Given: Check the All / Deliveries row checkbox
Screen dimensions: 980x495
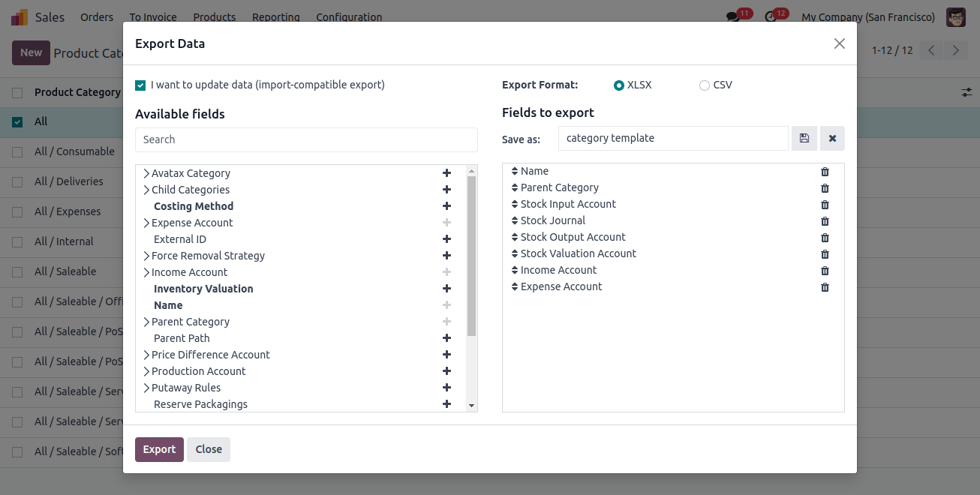Looking at the screenshot, I should tap(17, 181).
